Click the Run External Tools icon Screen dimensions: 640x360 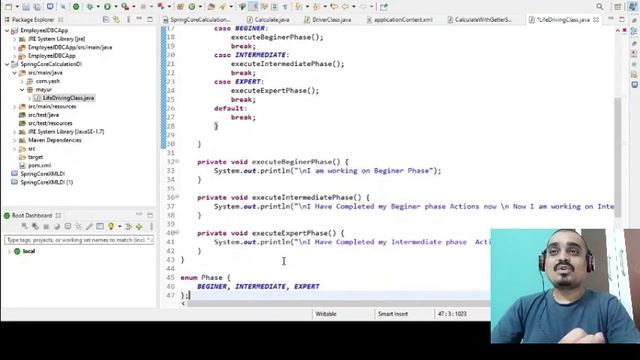[125, 7]
